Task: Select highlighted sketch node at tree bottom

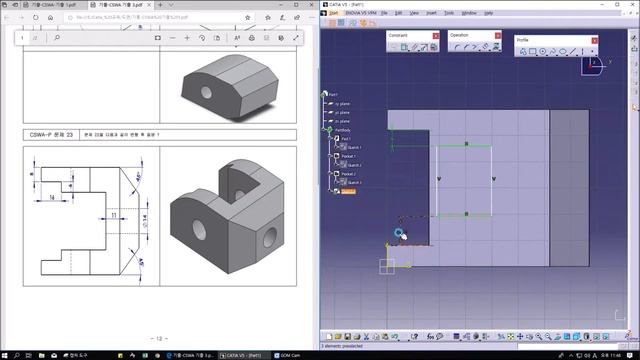Action: [x=348, y=191]
